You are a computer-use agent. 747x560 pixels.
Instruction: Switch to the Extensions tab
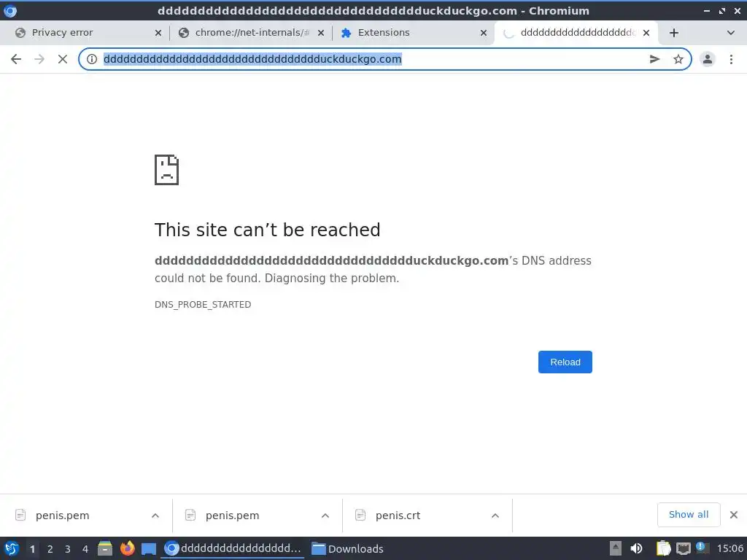(x=414, y=33)
